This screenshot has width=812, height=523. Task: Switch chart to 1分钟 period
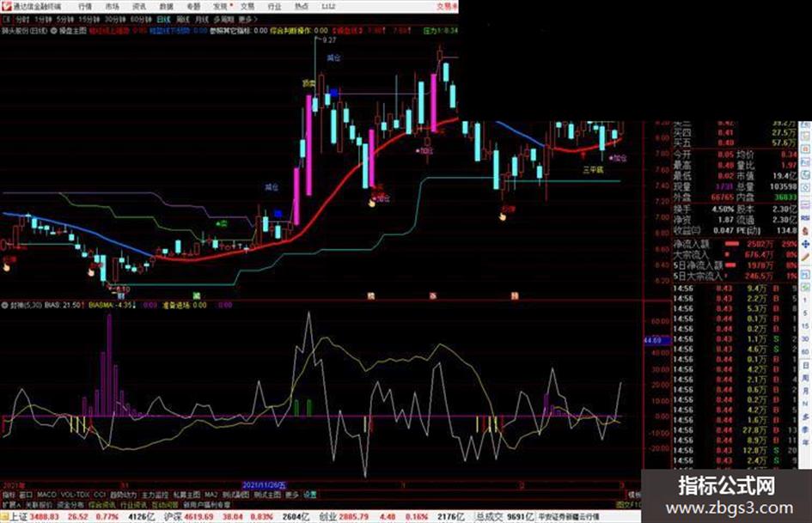pyautogui.click(x=43, y=20)
